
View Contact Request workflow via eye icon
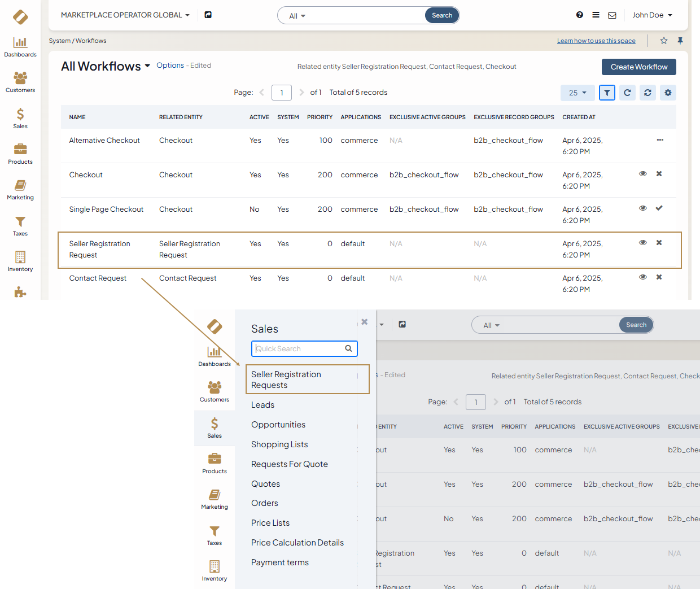[642, 277]
